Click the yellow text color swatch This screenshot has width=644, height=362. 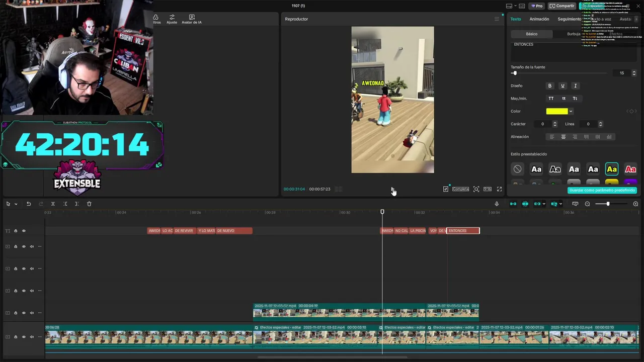point(557,111)
